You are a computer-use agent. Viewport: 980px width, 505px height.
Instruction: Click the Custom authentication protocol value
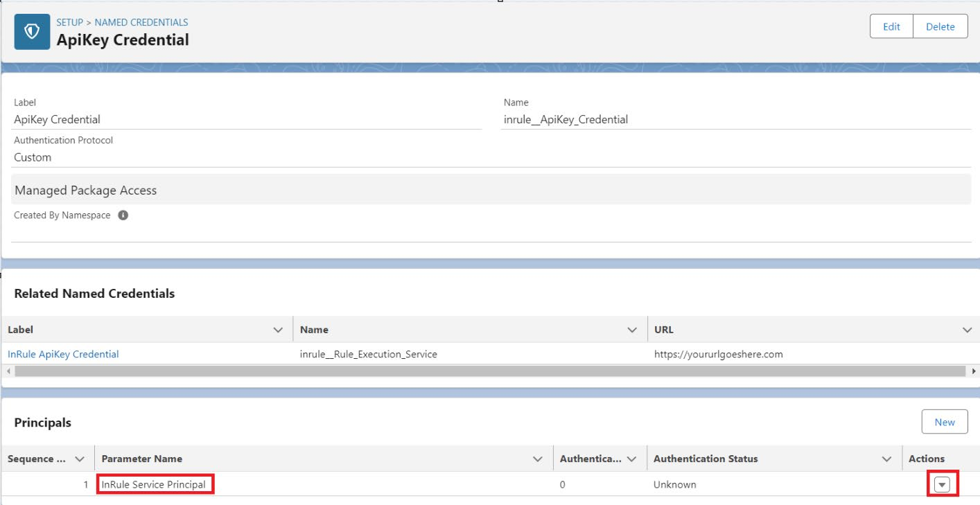(x=33, y=157)
